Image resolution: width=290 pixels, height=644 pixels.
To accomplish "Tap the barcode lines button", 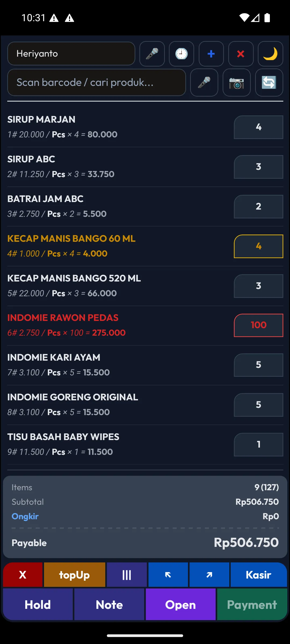I will tap(127, 575).
